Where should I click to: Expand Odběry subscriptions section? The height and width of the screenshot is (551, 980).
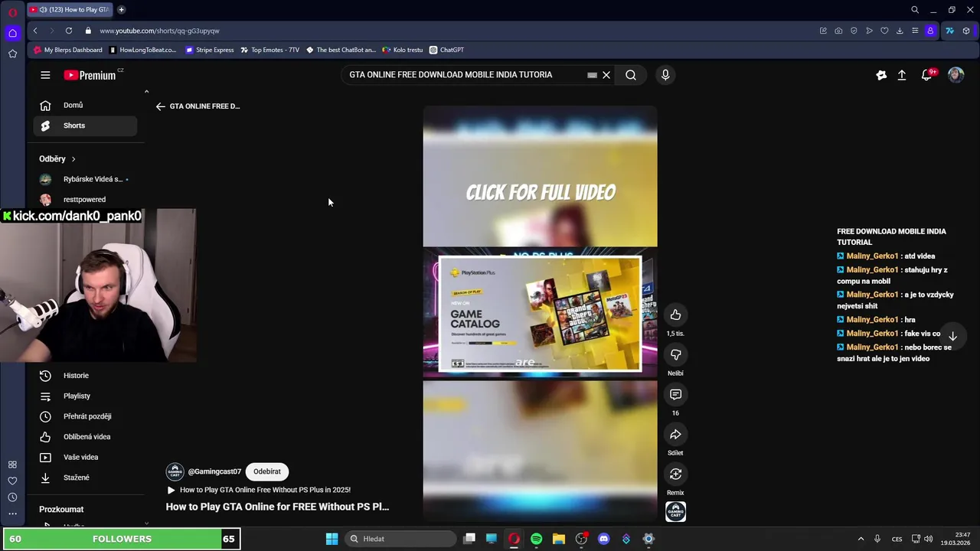(57, 159)
